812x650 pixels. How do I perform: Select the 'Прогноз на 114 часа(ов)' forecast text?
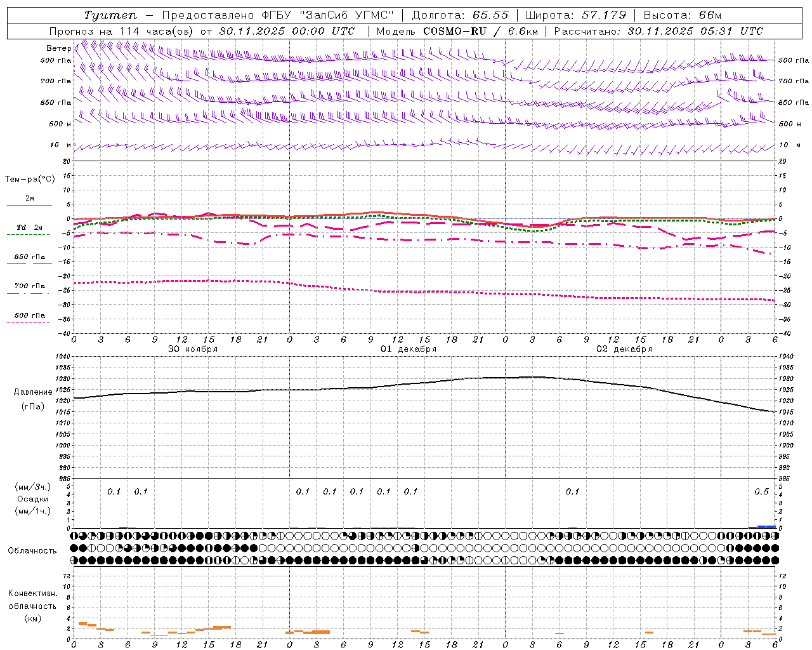[x=122, y=31]
